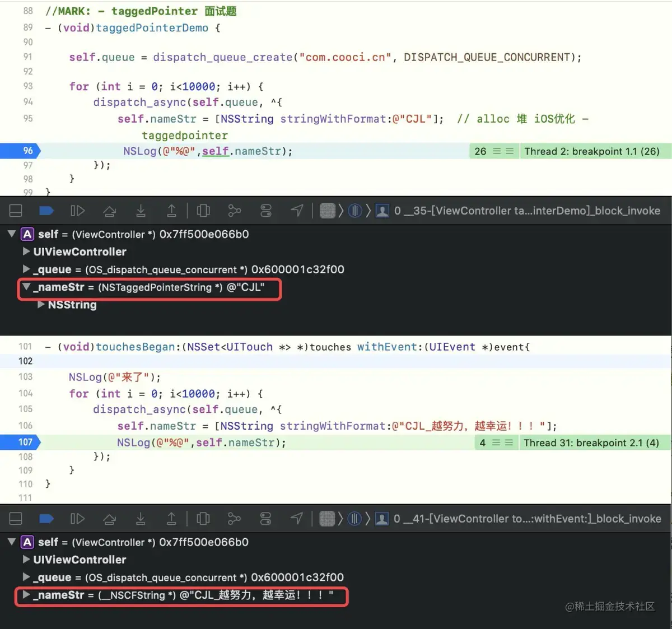Step into in touchesBegan debug bar
Image resolution: width=672 pixels, height=629 pixels.
141,519
